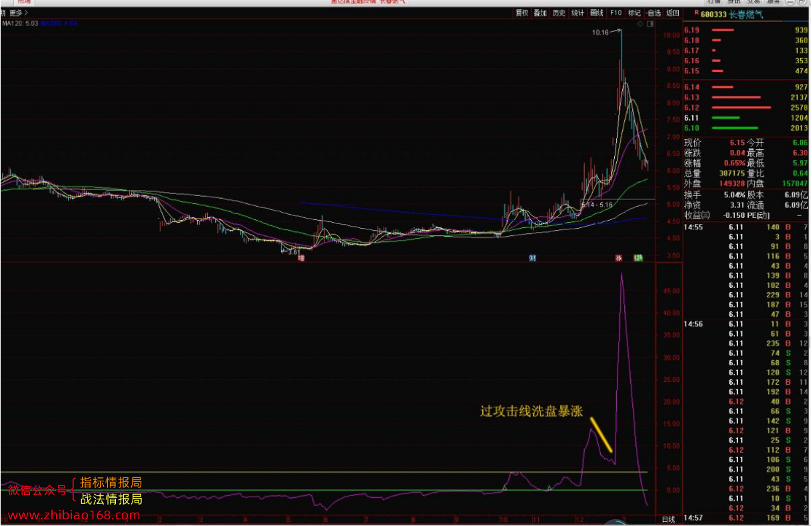Screen dimensions: 812x526
Task: Open the 复权 adjustment option
Action: coord(522,13)
